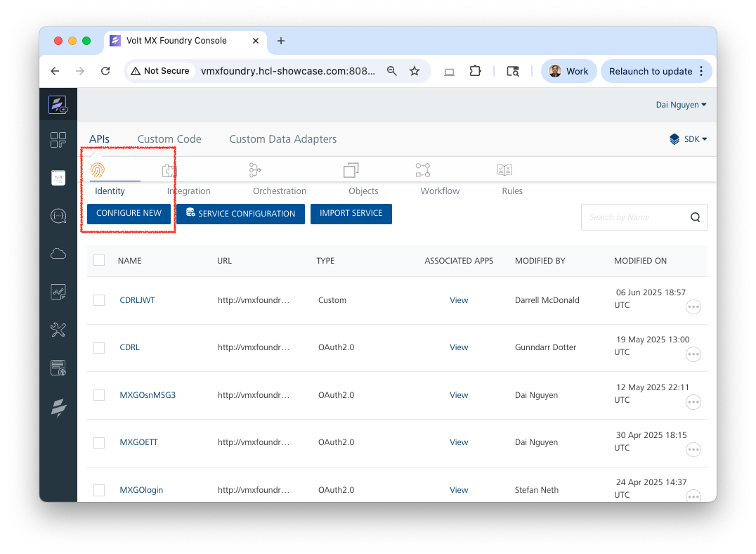756x554 pixels.
Task: Click Relaunch to update button
Action: point(650,71)
